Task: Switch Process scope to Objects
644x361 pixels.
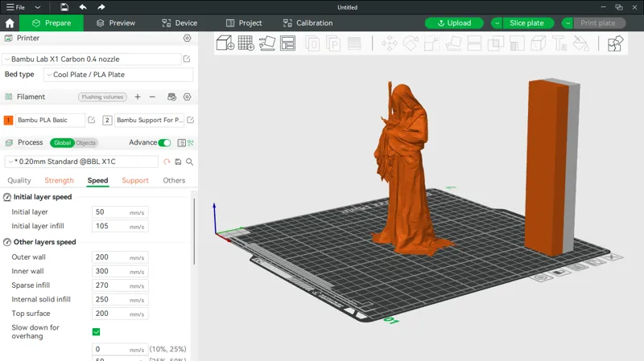Action: [86, 143]
